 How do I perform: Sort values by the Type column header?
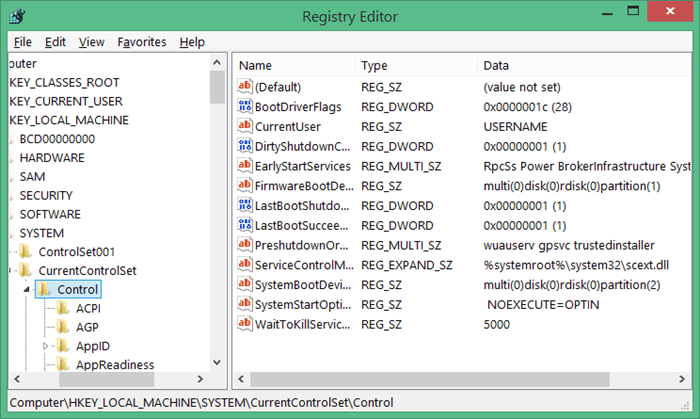414,65
